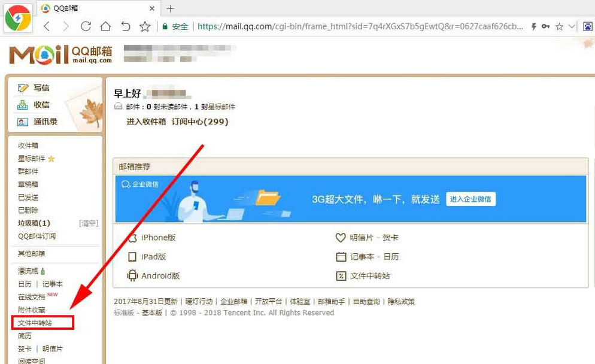Click the browser refresh icon
Viewport: 595px width, 364px height.
point(86,26)
